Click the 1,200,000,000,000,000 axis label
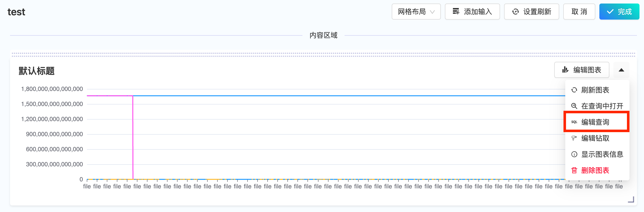 click(x=52, y=119)
